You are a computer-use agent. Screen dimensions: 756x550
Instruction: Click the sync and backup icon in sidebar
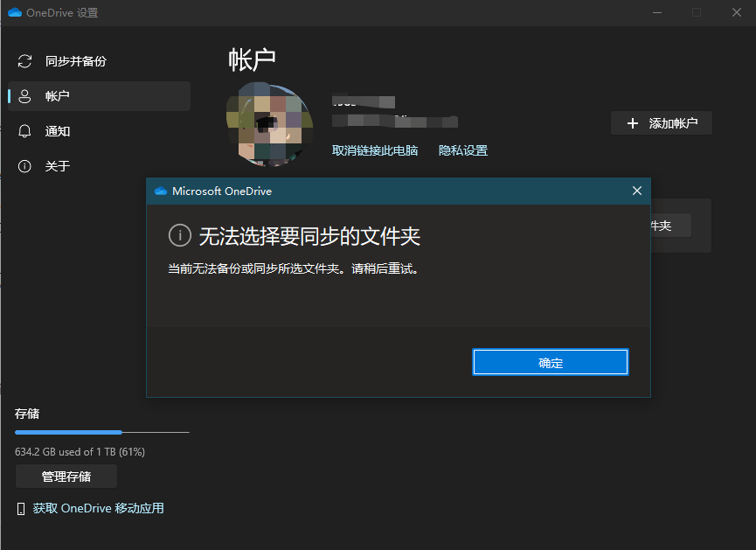(24, 61)
